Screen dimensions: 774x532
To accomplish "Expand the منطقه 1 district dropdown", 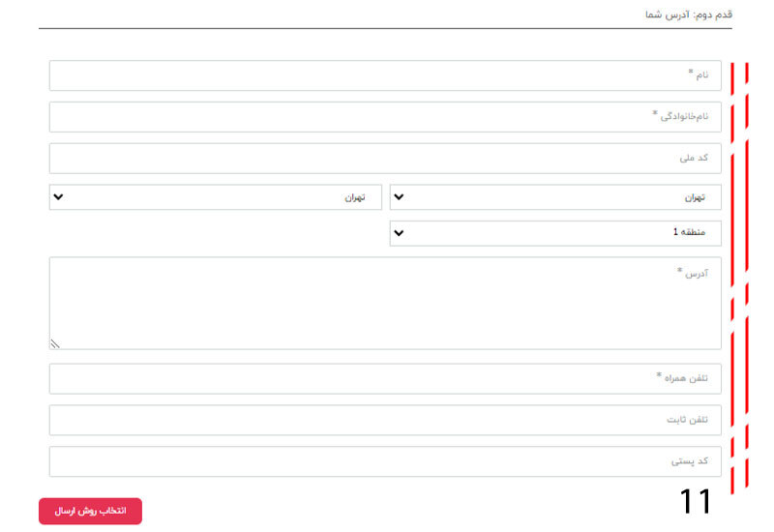I will (555, 233).
